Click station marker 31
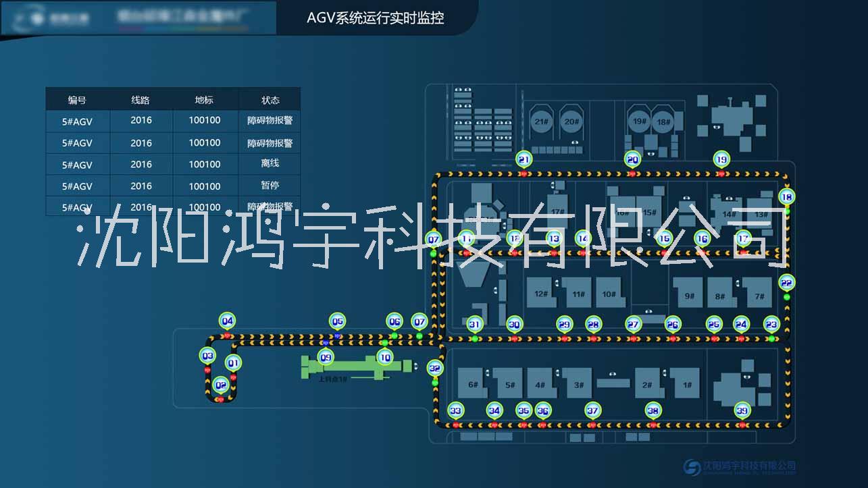Viewport: 868px width, 488px height. (475, 324)
